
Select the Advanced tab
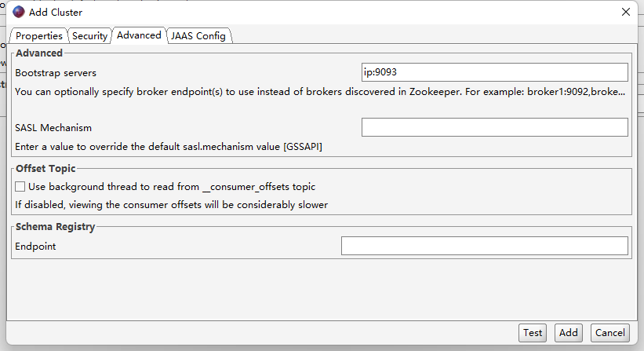139,35
